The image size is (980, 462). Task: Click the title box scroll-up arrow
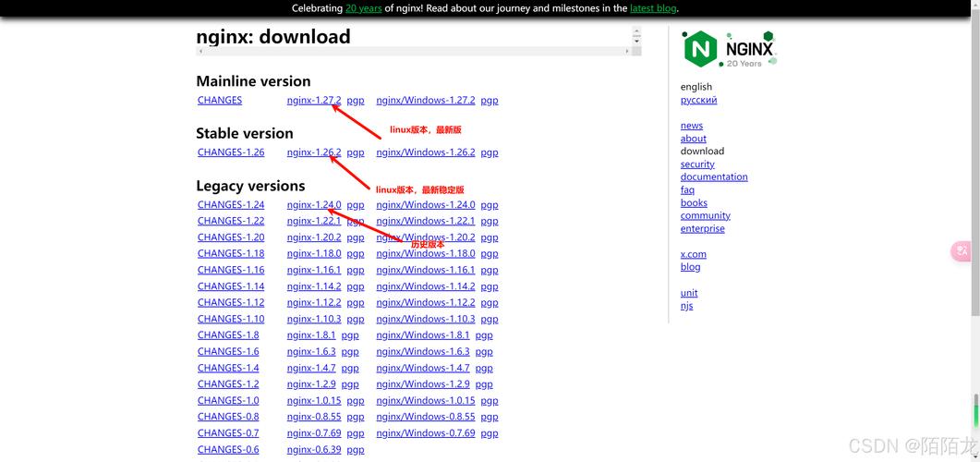636,30
